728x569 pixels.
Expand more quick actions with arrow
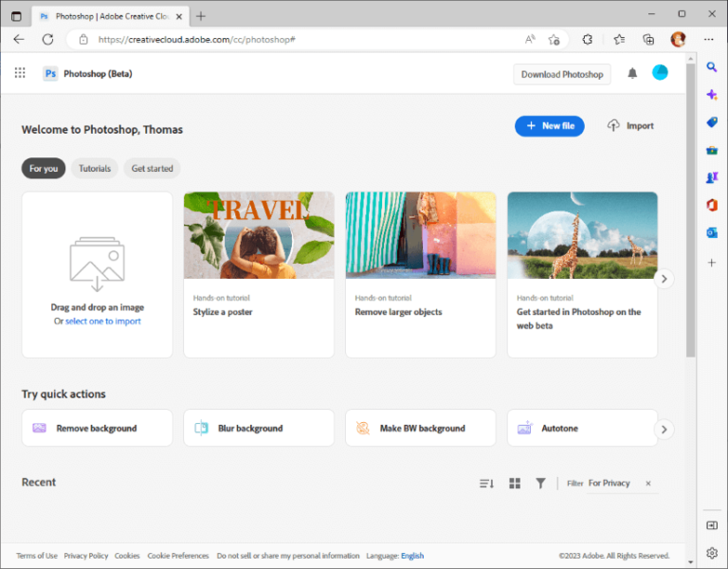(x=664, y=429)
